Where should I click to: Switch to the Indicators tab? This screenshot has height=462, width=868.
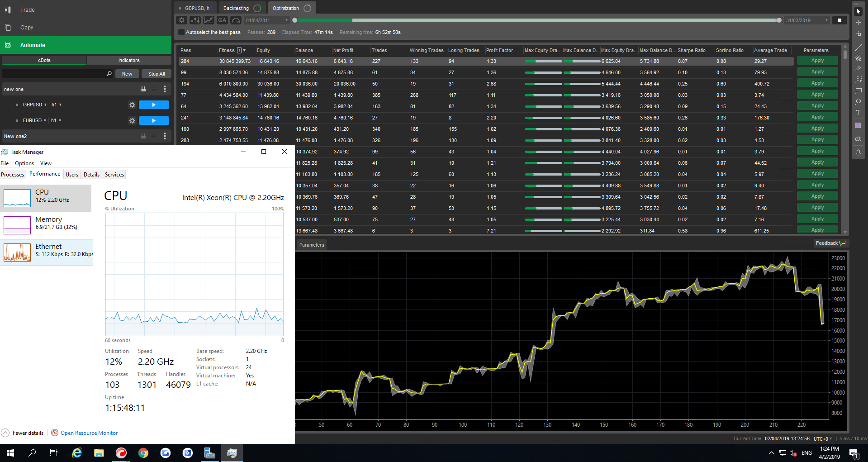129,61
